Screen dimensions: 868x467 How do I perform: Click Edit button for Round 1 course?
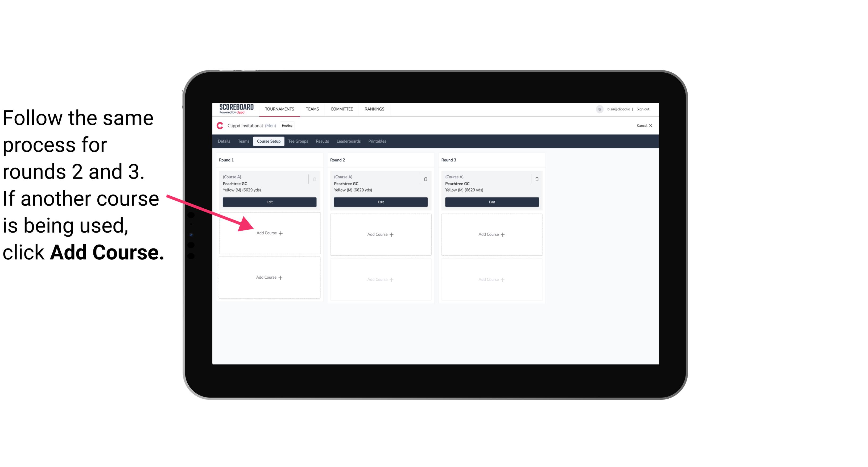point(268,202)
